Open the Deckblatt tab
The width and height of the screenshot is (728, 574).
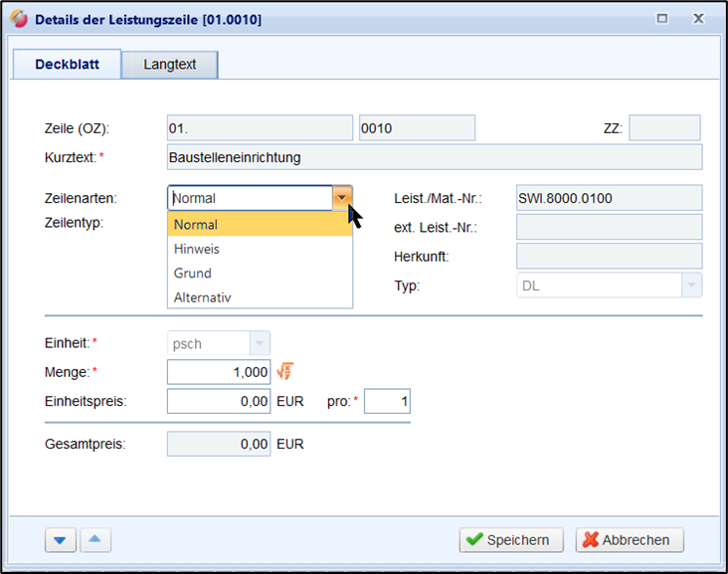tap(66, 65)
